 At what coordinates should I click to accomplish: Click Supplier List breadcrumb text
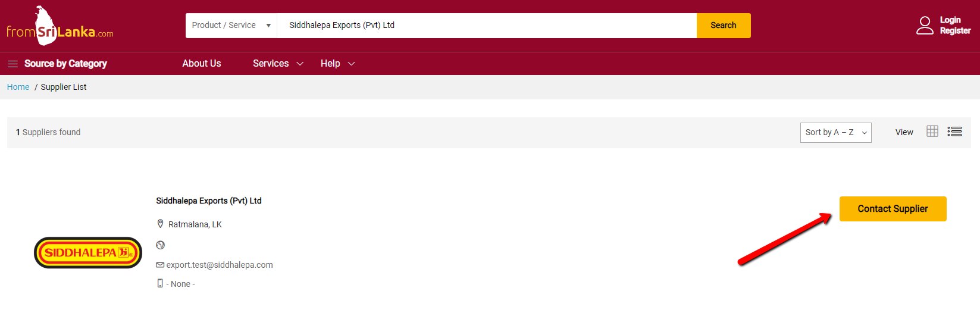[64, 87]
